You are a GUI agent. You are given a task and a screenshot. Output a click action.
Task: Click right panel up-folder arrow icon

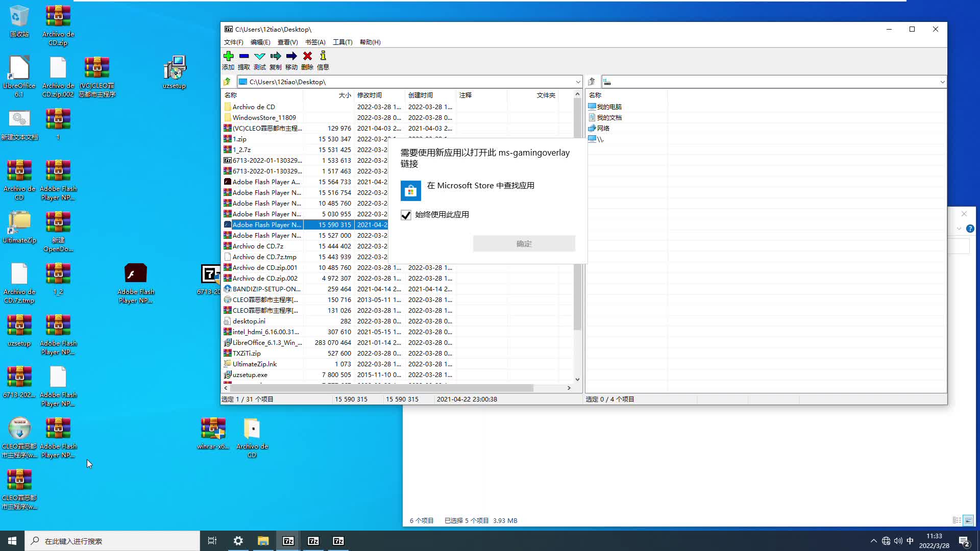(x=592, y=82)
